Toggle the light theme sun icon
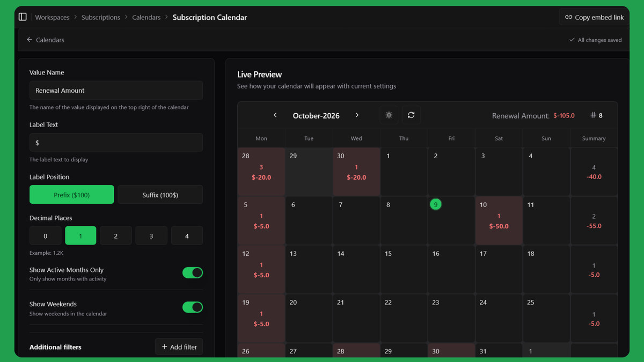644x362 pixels. tap(389, 115)
